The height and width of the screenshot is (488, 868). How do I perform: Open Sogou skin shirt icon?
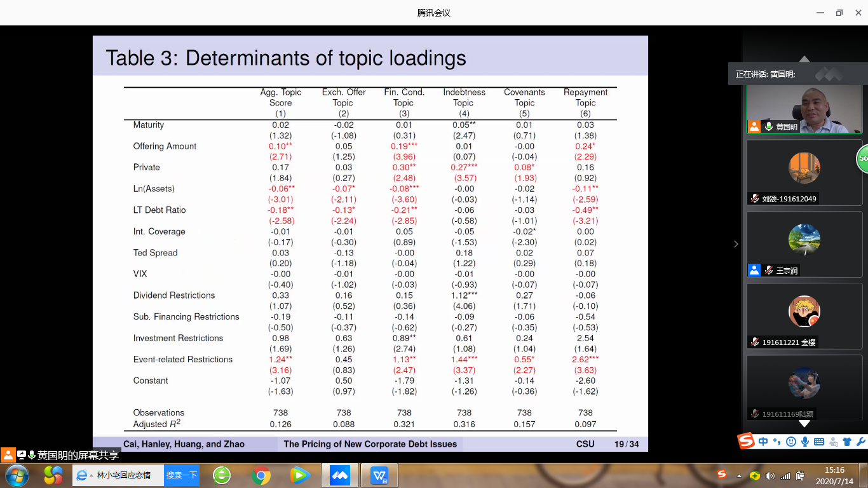(x=847, y=442)
